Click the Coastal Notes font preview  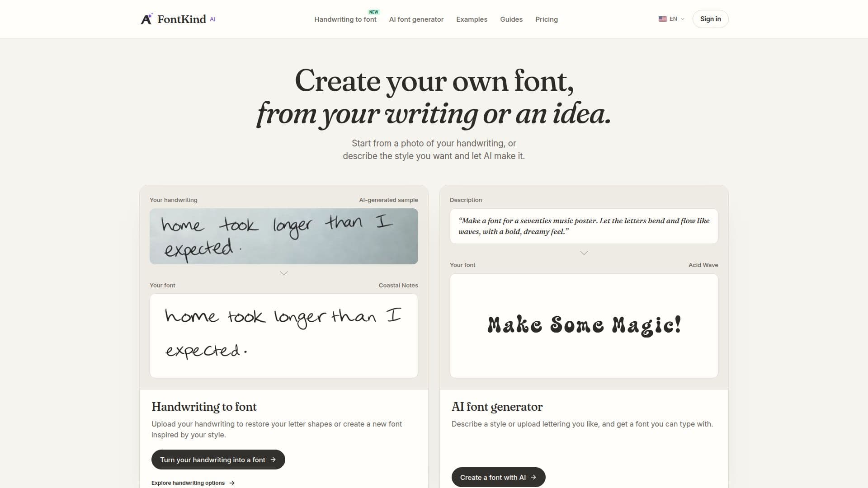(x=284, y=336)
